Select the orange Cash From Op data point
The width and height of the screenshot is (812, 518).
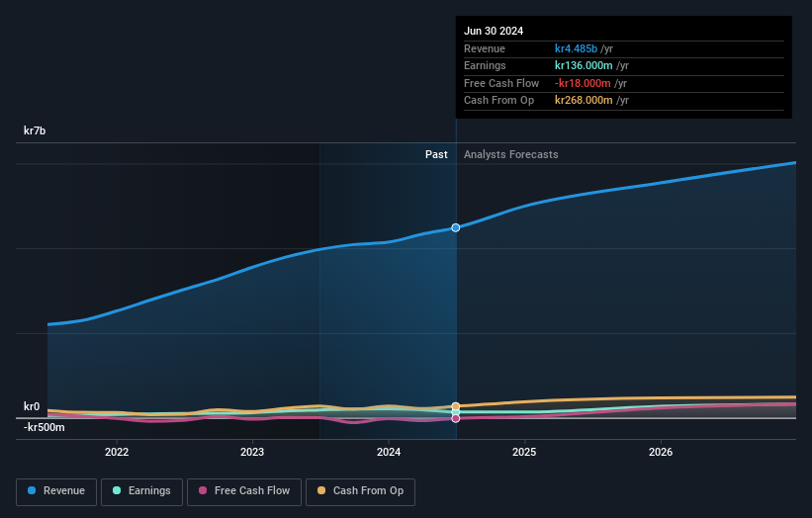[456, 406]
